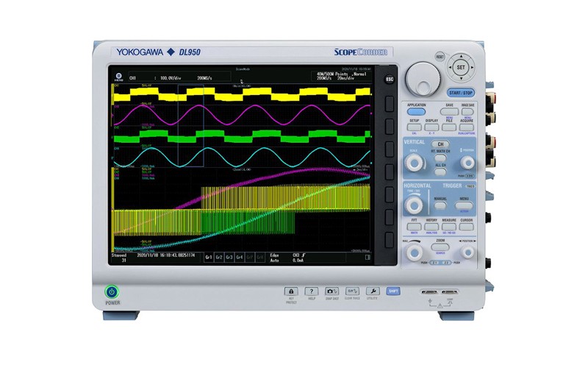The width and height of the screenshot is (588, 368).
Task: Tap the panel icon at screen's bottom right
Action: (x=367, y=257)
